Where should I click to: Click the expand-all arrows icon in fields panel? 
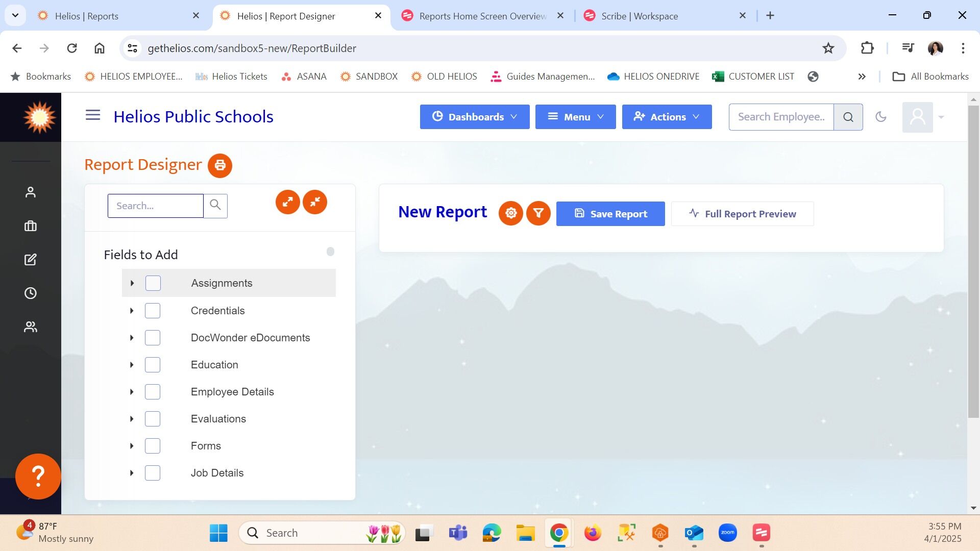click(288, 202)
